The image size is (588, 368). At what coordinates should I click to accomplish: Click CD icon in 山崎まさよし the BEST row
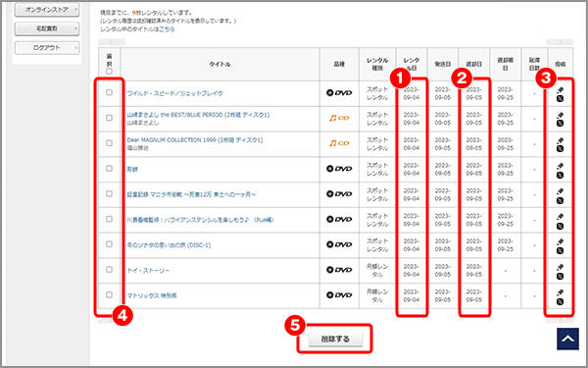click(x=339, y=118)
